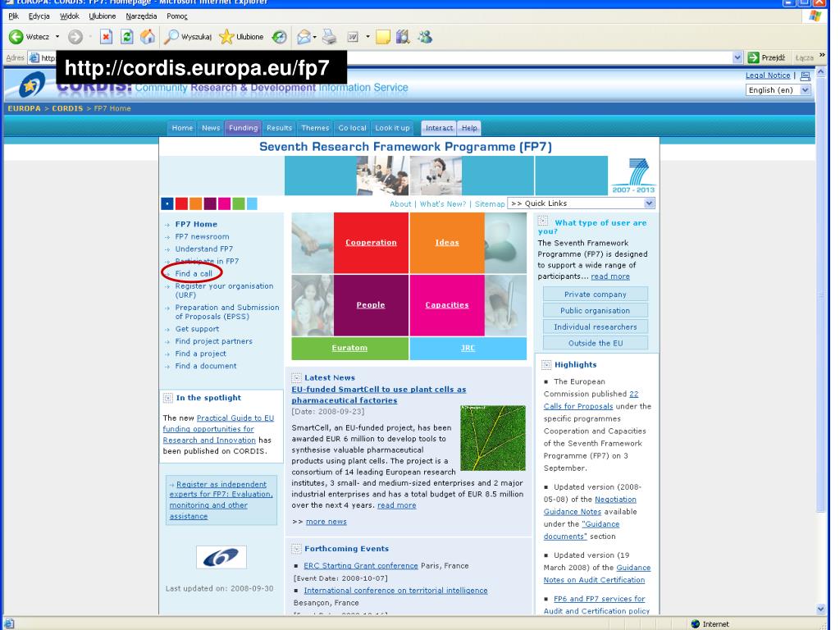Viewport: 840px width, 630px height.
Task: Open the address bar dropdown arrow
Action: (737, 57)
